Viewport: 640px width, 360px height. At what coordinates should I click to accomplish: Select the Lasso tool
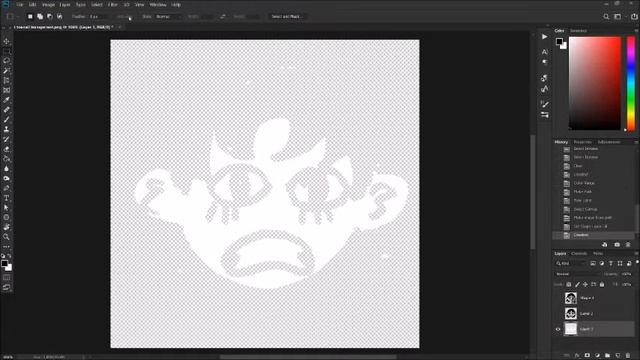(7, 61)
